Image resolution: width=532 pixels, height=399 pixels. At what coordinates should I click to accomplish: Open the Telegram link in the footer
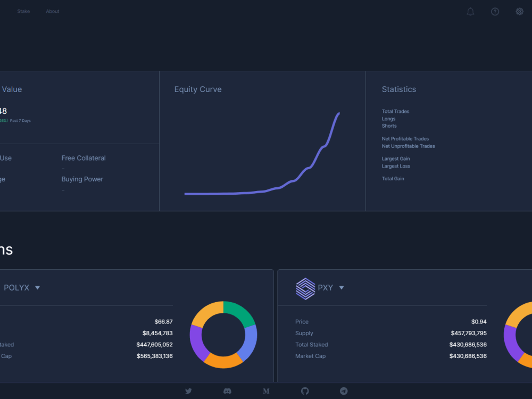[344, 391]
